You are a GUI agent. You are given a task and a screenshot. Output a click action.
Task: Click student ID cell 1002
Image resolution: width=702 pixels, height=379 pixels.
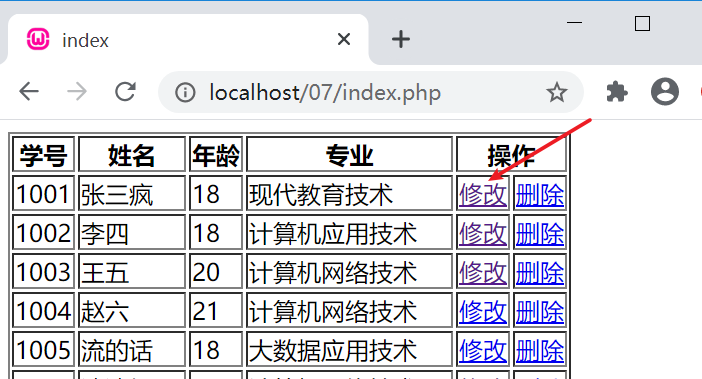point(43,233)
